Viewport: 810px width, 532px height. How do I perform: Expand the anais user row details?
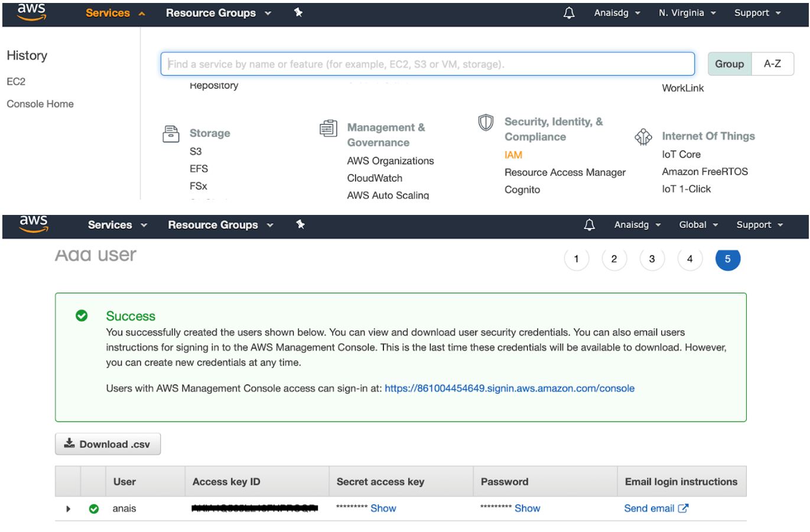[68, 508]
